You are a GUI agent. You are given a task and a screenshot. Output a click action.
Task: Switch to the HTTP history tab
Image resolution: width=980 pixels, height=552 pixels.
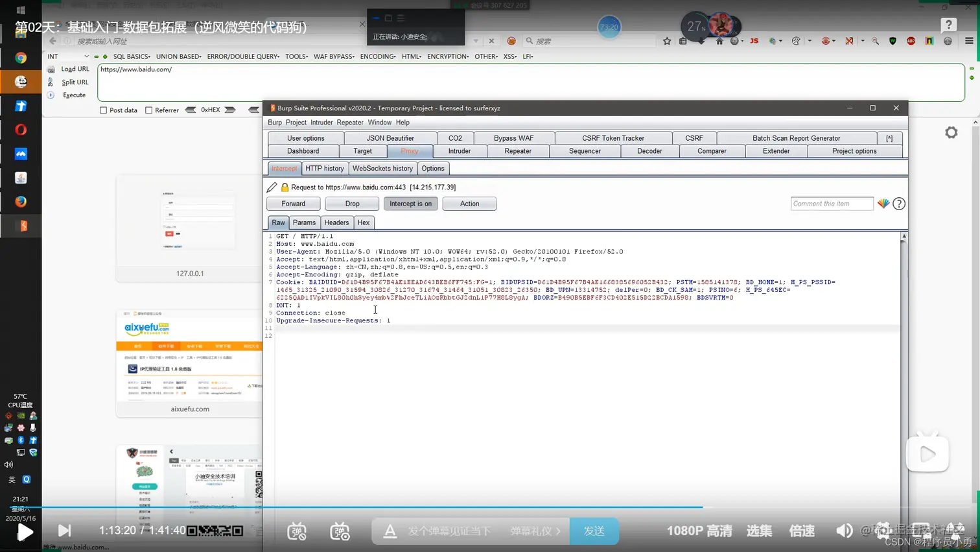tap(325, 169)
